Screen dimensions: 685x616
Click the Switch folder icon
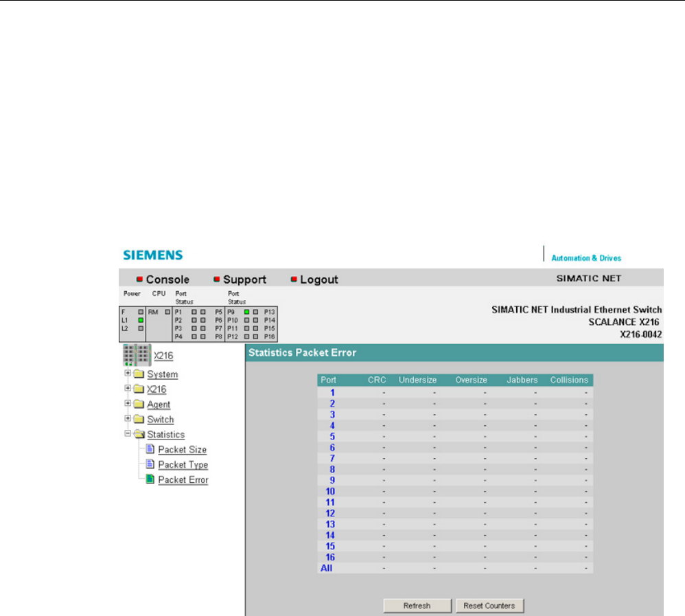pos(139,419)
